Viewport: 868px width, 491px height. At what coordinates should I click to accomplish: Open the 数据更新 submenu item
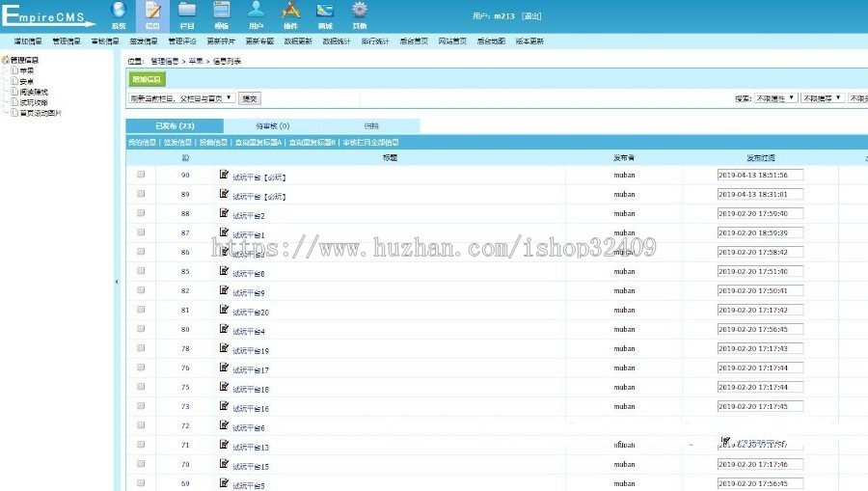click(298, 41)
